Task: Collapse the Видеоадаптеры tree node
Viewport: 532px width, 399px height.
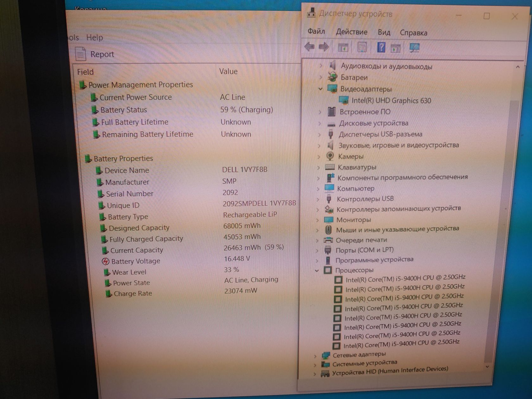Action: [320, 89]
